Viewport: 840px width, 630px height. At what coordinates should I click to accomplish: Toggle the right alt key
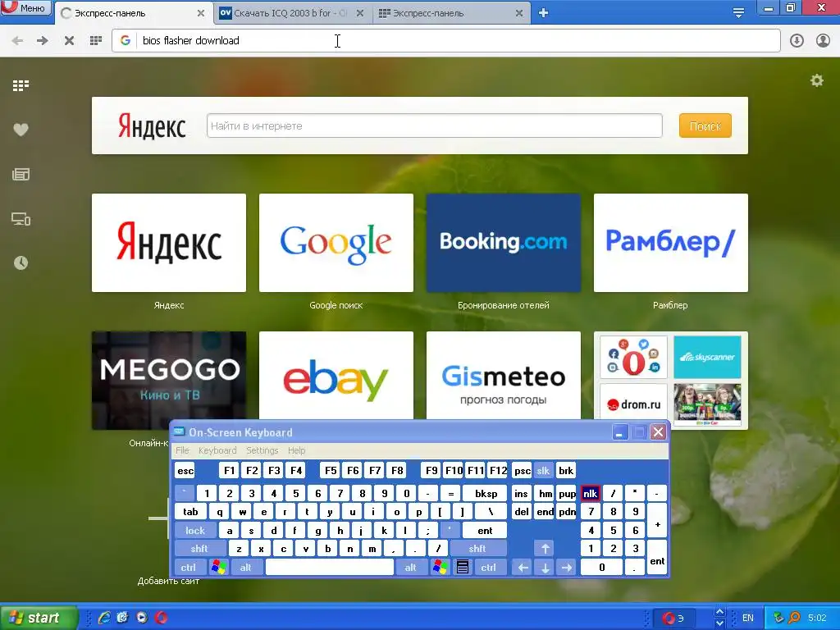click(410, 568)
